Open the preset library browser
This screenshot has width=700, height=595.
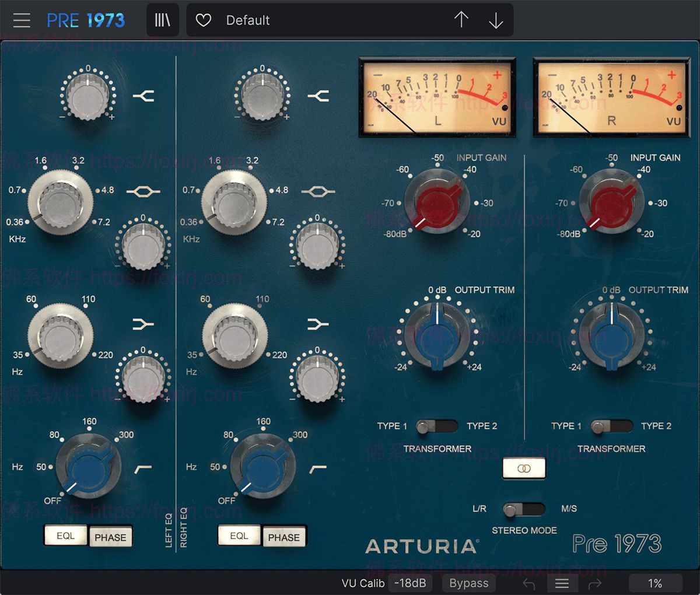(x=163, y=20)
